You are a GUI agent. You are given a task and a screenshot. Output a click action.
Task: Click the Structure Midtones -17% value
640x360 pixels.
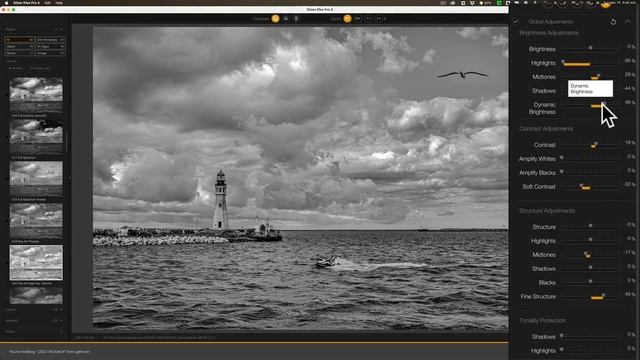(x=629, y=252)
